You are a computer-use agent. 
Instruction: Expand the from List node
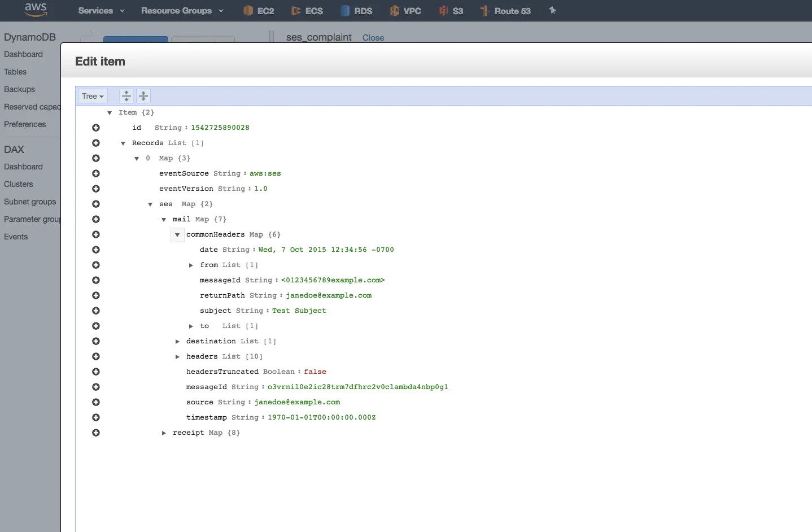point(191,265)
